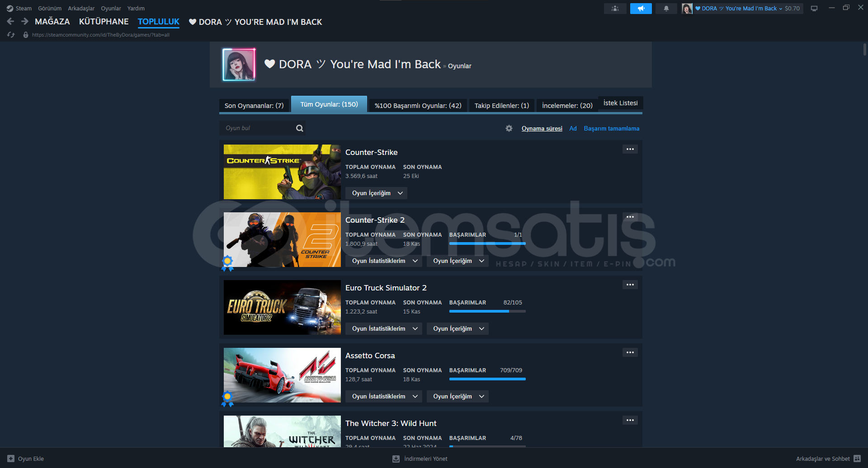Open the Oyunlar menu

point(111,9)
